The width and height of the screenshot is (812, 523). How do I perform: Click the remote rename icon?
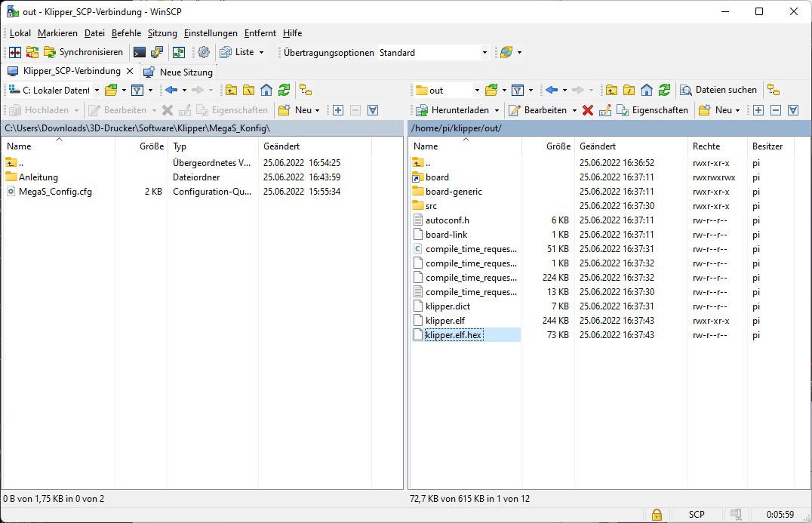pyautogui.click(x=605, y=110)
